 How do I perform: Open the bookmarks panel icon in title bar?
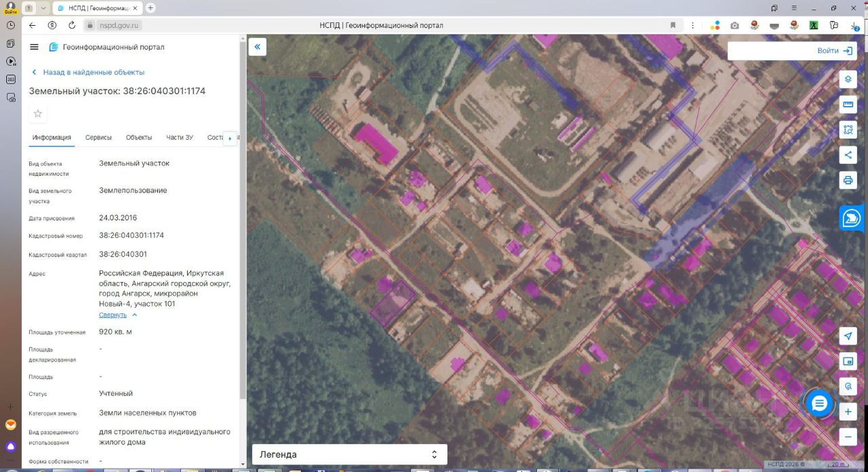(774, 8)
